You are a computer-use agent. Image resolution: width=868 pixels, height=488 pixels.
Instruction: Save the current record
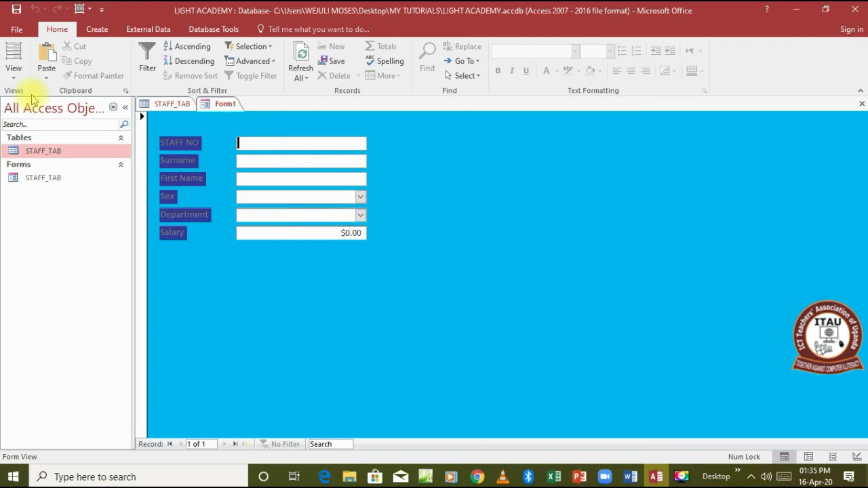coord(332,61)
